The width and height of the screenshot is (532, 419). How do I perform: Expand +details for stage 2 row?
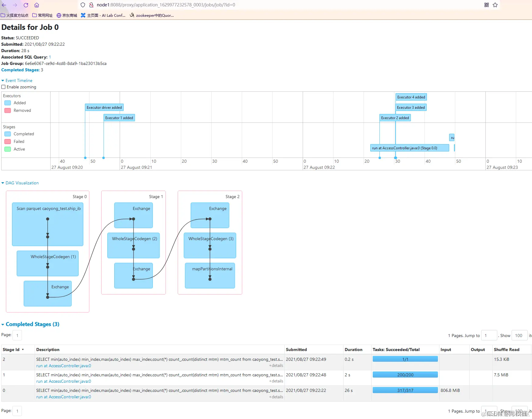pos(276,365)
